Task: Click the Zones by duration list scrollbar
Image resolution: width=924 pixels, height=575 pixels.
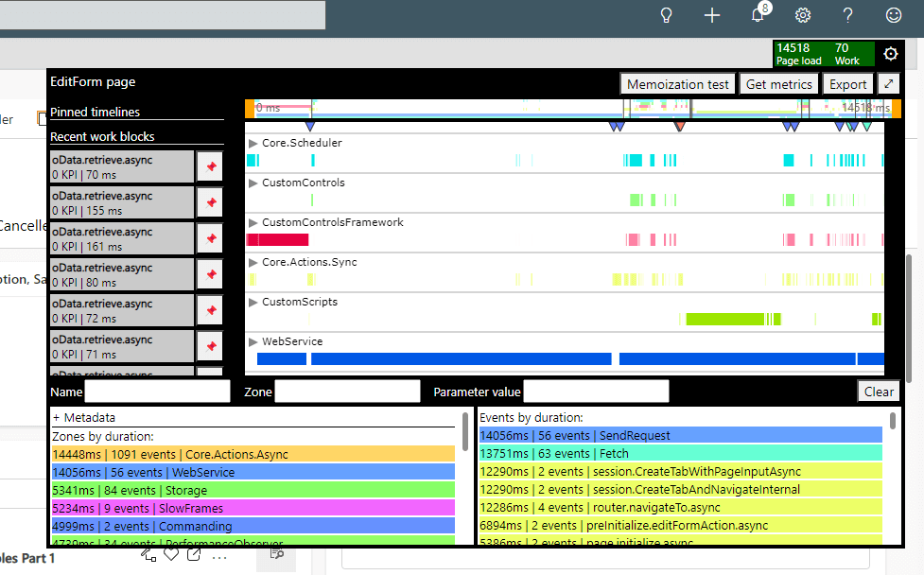Action: [x=465, y=431]
